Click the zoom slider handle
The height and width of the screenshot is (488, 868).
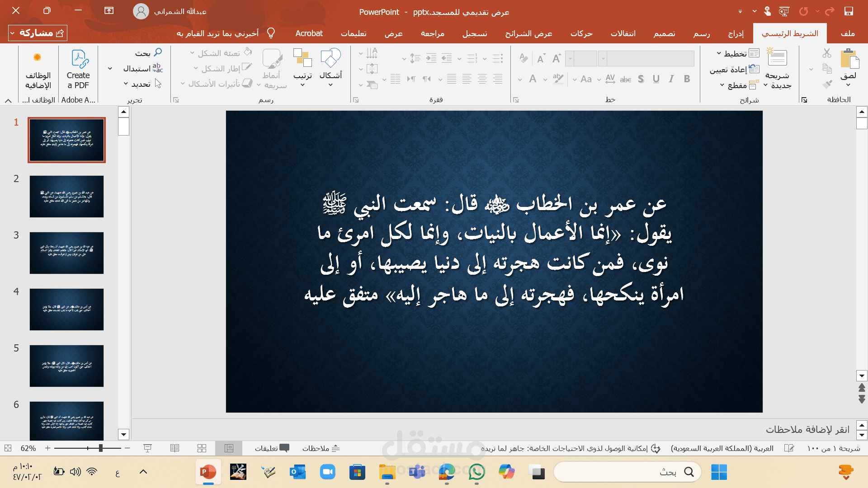point(100,448)
